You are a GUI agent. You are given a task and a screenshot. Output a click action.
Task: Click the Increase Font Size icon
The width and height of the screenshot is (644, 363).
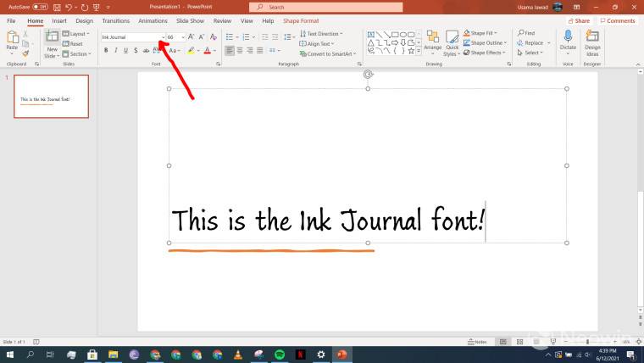[x=192, y=37]
